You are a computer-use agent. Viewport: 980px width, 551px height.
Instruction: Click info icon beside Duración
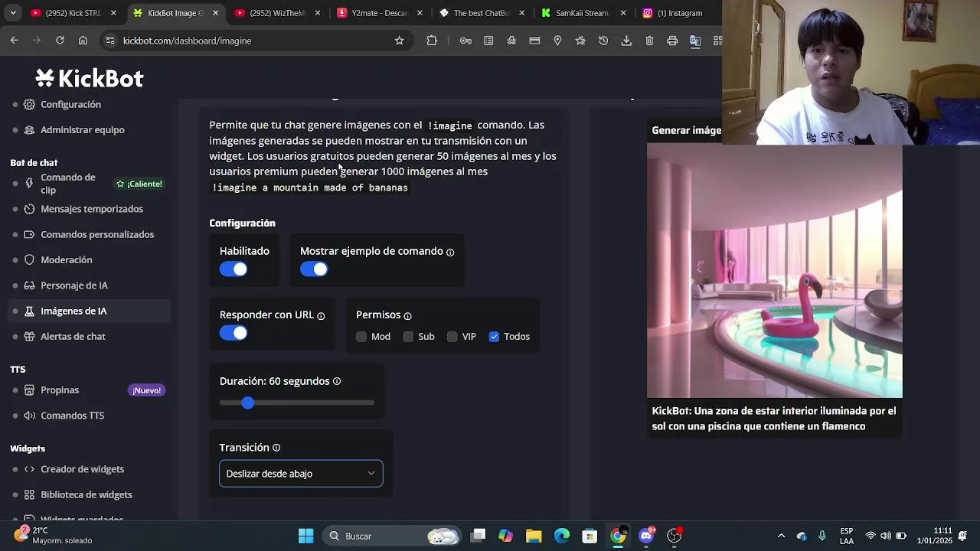coord(337,381)
